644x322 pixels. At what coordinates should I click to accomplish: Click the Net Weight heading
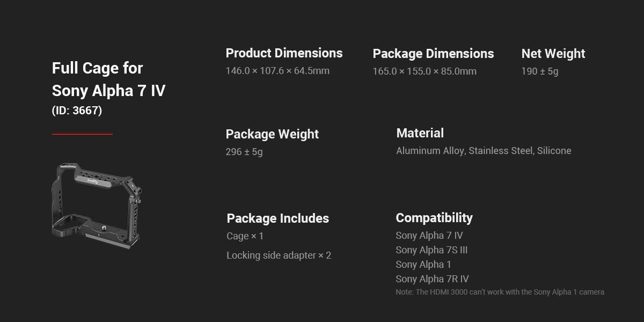click(x=553, y=54)
